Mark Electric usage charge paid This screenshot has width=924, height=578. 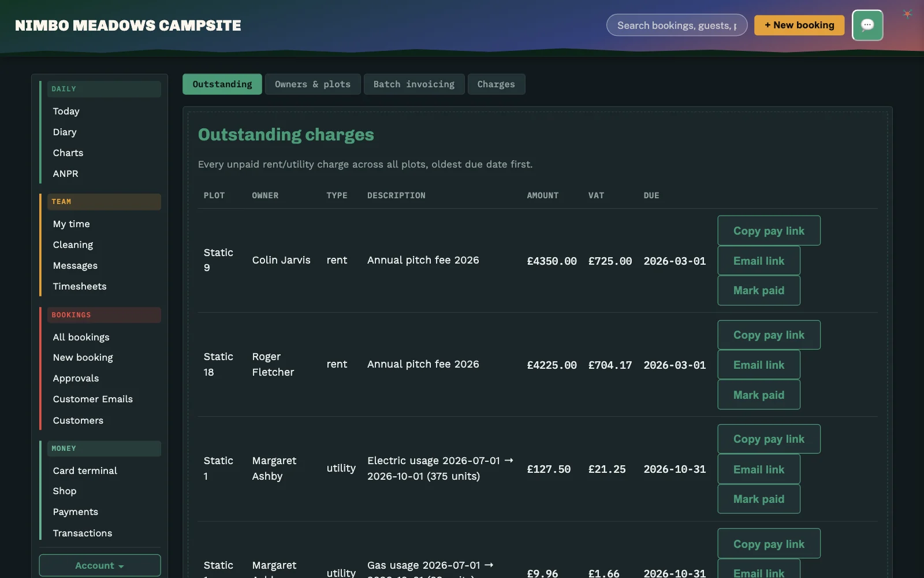[x=759, y=499]
